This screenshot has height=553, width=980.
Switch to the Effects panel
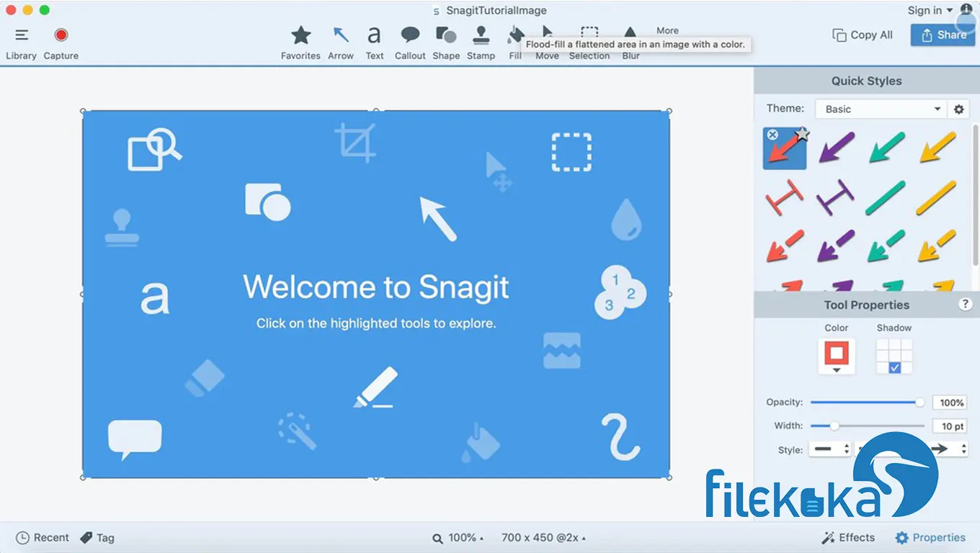point(848,538)
